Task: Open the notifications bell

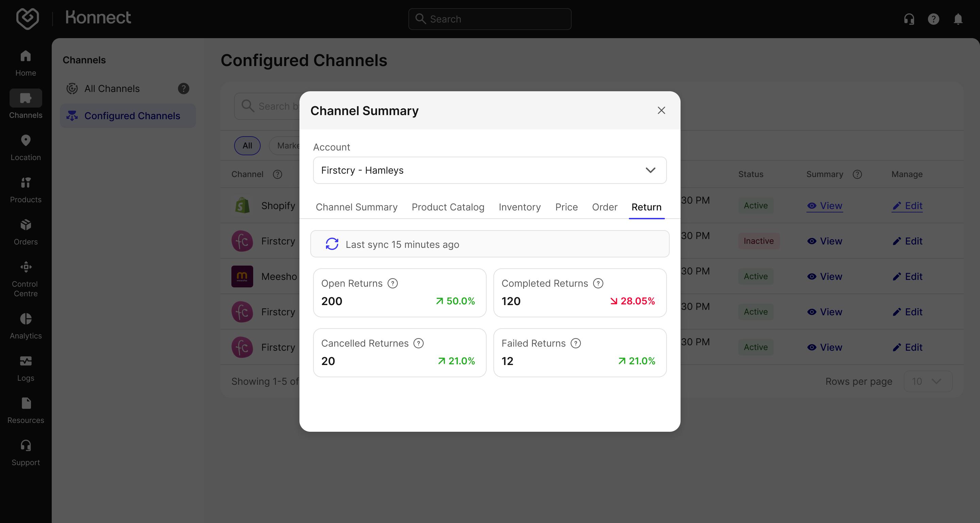Action: point(958,19)
